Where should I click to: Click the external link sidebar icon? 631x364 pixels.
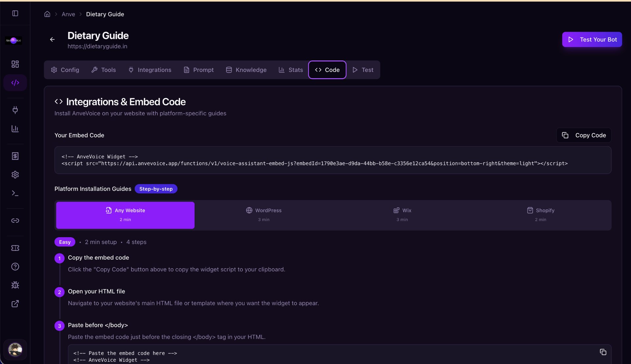click(x=15, y=304)
